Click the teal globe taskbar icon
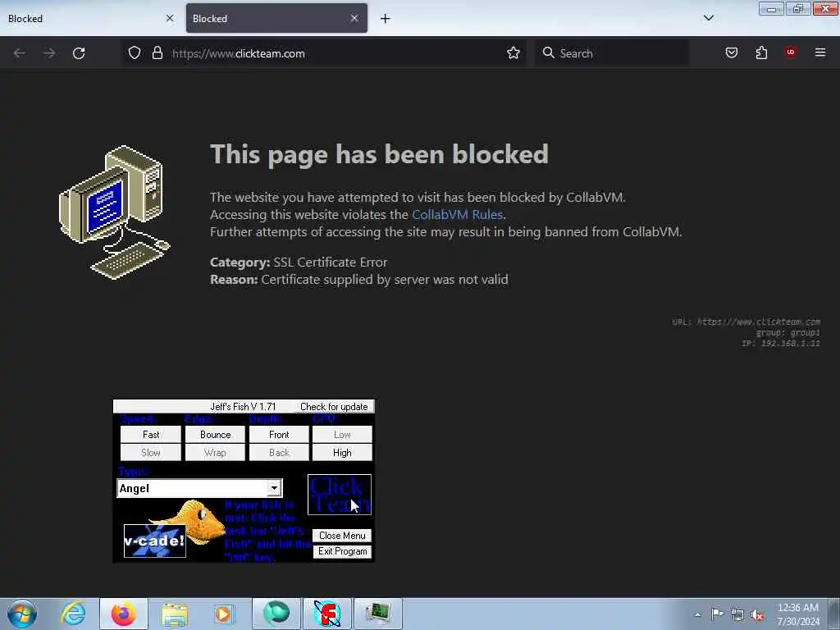This screenshot has width=840, height=630. (x=276, y=614)
